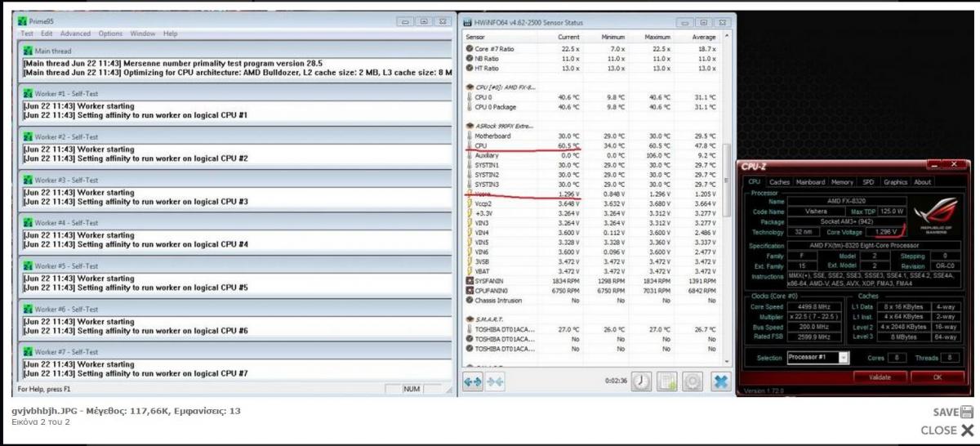980x446 pixels.
Task: Select the VBAT sensor row in HWiNFO
Action: tap(592, 271)
